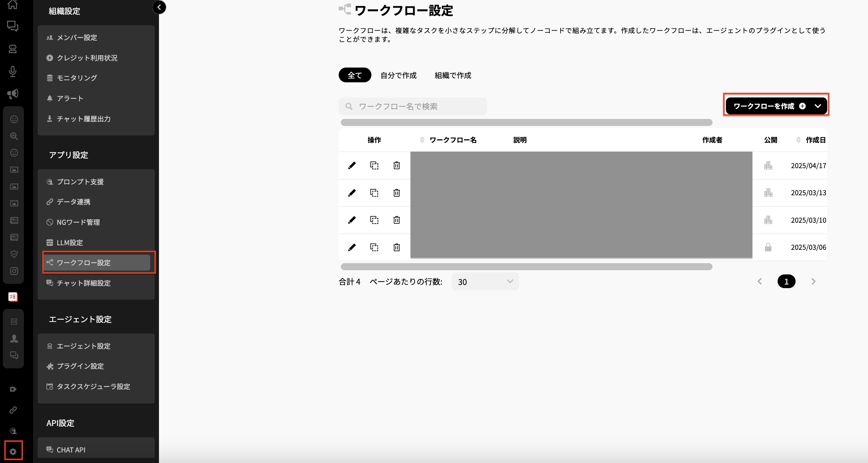Viewport: 868px width, 463px height.
Task: Open the settings gear icon at the sidebar bottom
Action: [x=13, y=451]
